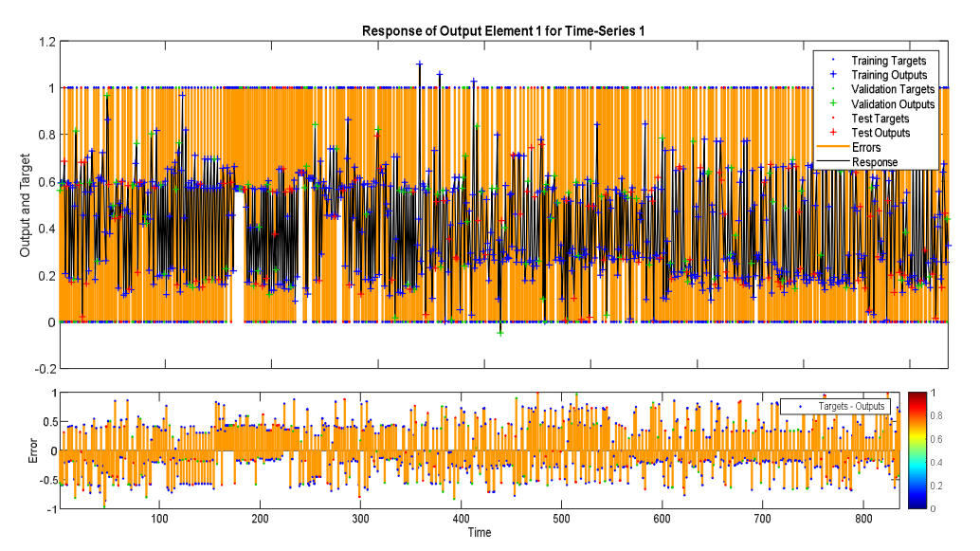The height and width of the screenshot is (551, 980).
Task: Select the Test Outputs legend entry
Action: (880, 133)
